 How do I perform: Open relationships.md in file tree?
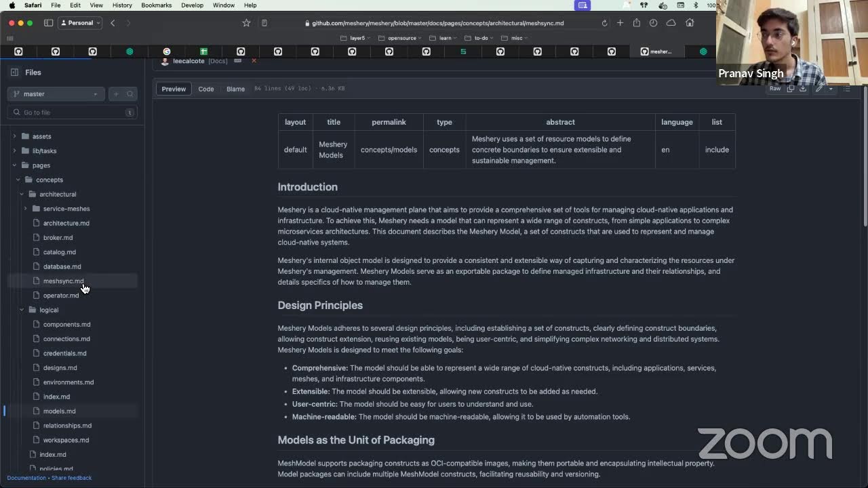tap(67, 426)
